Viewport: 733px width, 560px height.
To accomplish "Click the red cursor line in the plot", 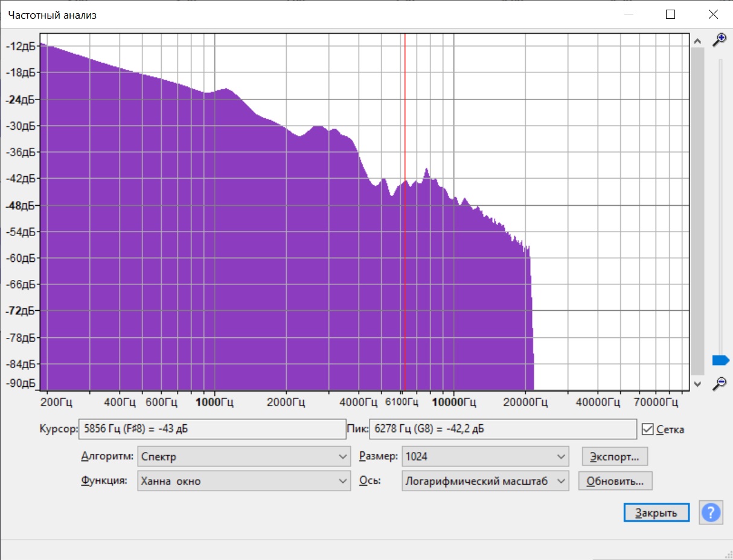I will point(405,211).
